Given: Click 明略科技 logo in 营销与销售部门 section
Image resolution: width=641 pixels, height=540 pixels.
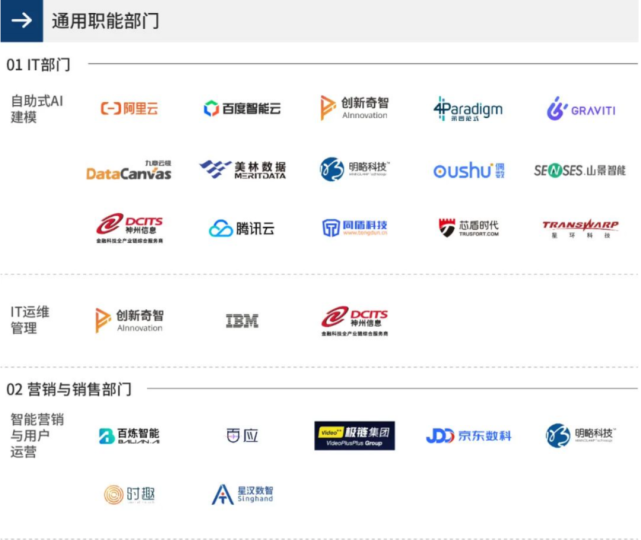Looking at the screenshot, I should click(x=581, y=435).
